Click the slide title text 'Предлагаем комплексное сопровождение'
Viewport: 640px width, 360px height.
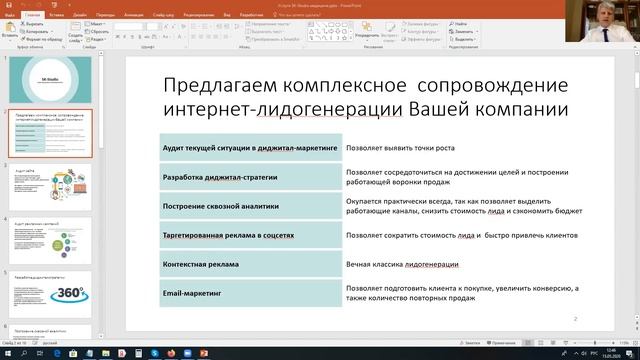pos(365,85)
